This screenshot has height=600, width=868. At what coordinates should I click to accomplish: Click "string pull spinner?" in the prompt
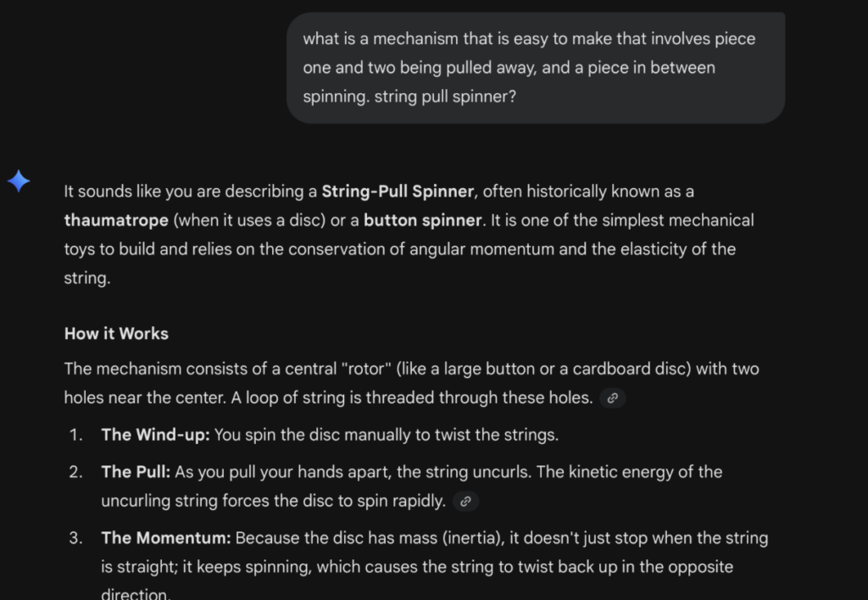445,97
